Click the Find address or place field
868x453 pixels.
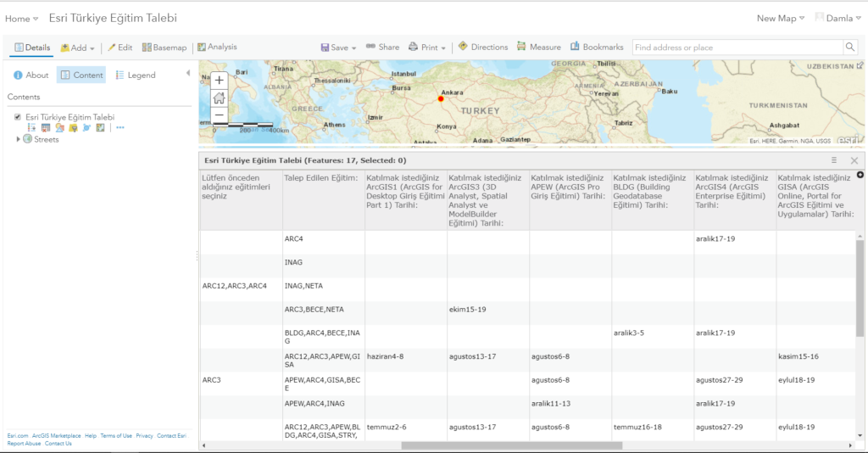coord(738,47)
